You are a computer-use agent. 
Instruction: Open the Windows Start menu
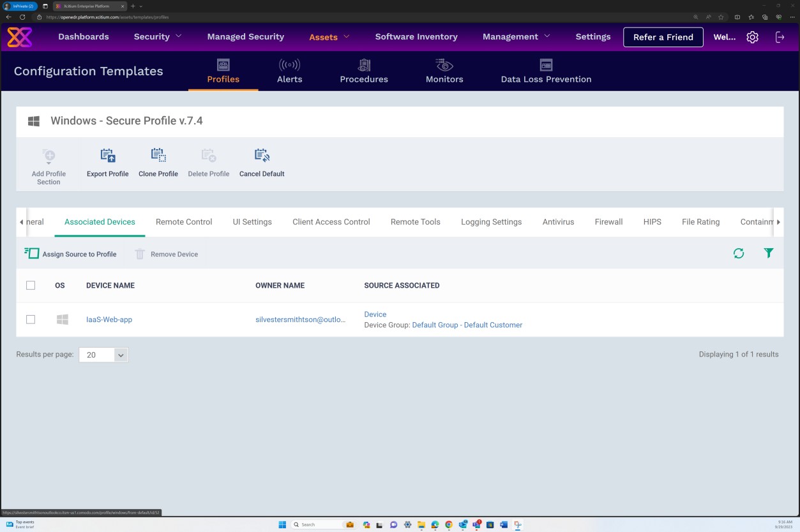click(282, 524)
